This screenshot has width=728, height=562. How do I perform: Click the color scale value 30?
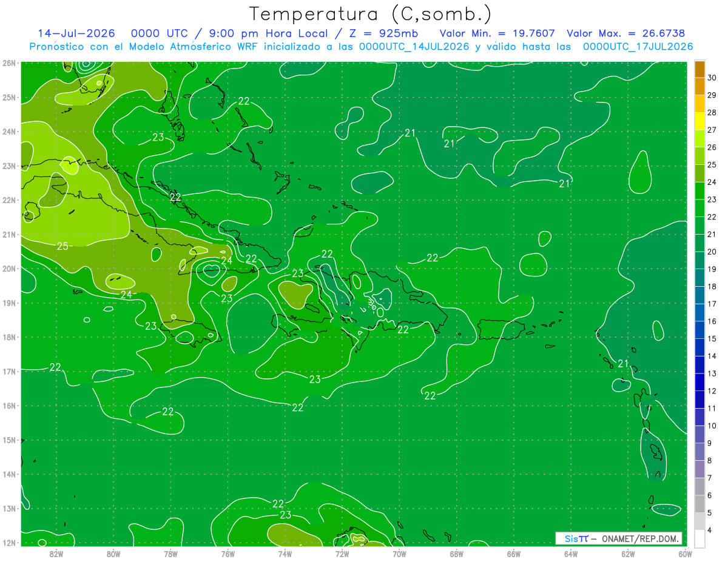(712, 78)
